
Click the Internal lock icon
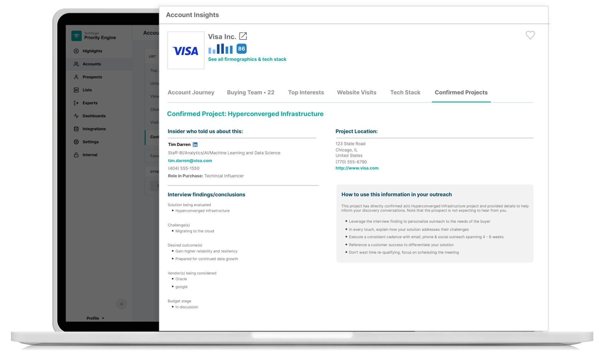click(x=76, y=155)
